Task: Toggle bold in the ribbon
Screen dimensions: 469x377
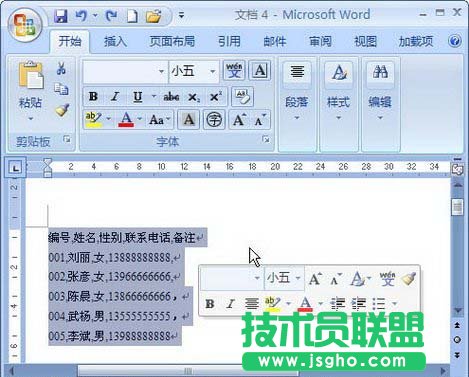Action: click(93, 97)
